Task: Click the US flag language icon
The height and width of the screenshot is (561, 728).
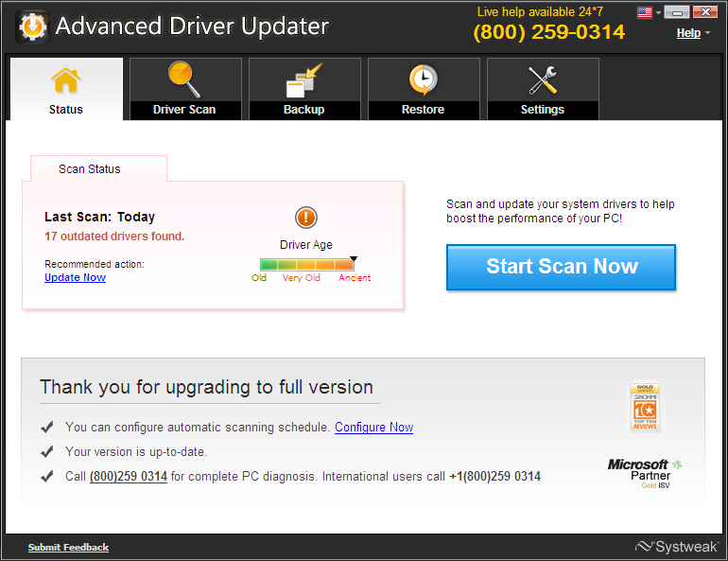Action: (x=645, y=12)
